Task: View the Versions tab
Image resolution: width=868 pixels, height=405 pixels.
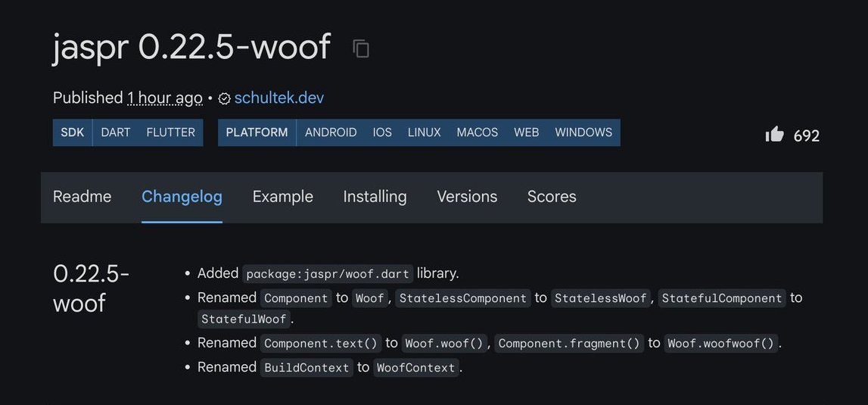Action: click(x=467, y=197)
